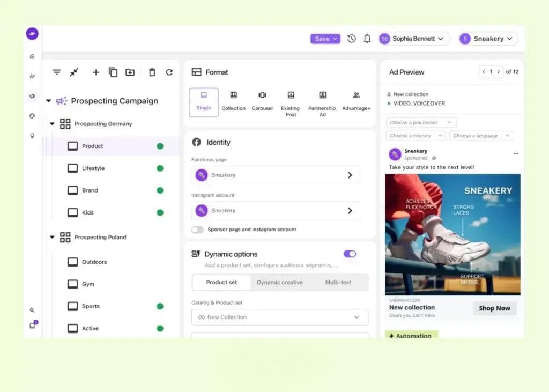The height and width of the screenshot is (392, 549).
Task: Click the move-to-folder icon in the toolbar
Action: [130, 72]
